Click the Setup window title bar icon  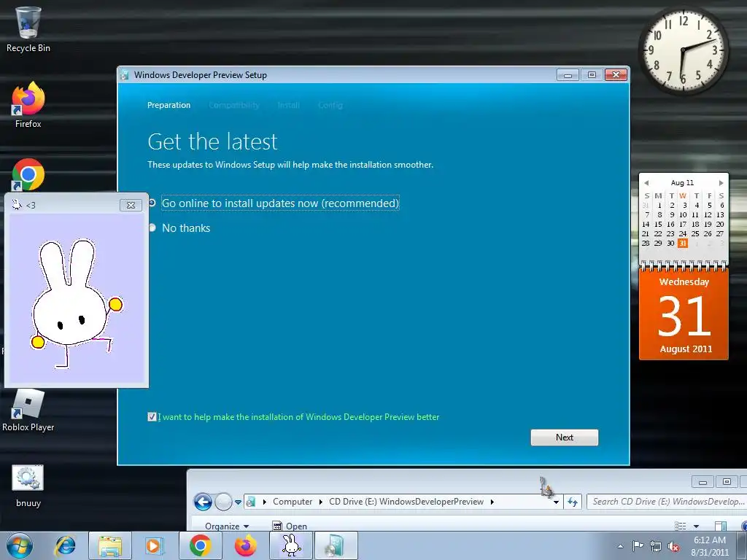(x=125, y=75)
